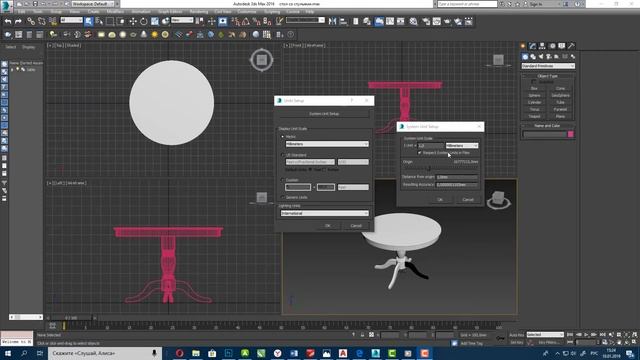Click the Origin slider in System Unit Setup

point(429,168)
